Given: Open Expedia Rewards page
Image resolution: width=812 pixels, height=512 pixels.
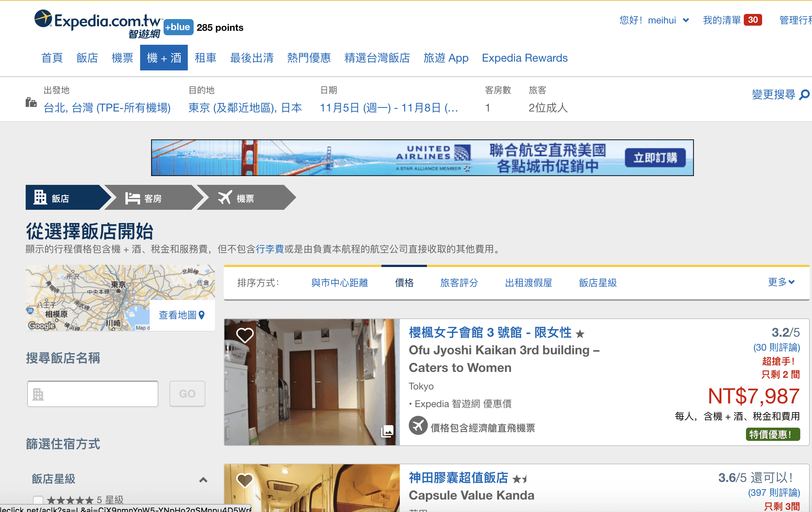Looking at the screenshot, I should [525, 58].
